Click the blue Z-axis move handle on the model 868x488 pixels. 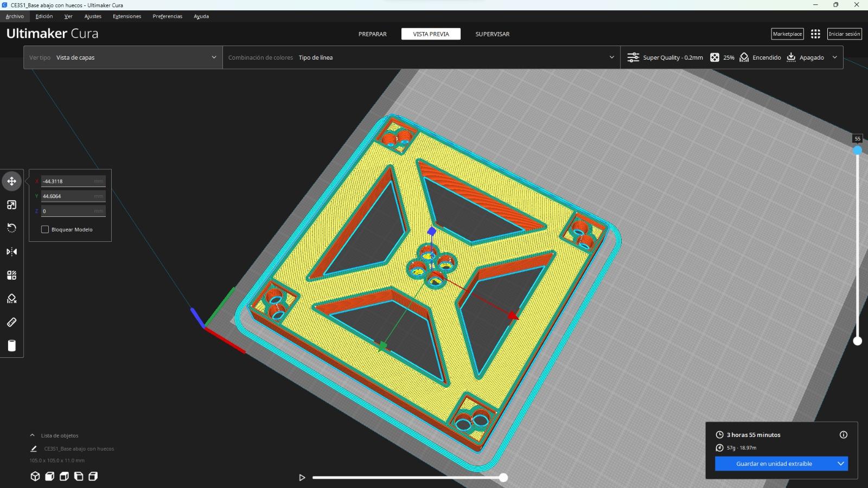(x=432, y=232)
